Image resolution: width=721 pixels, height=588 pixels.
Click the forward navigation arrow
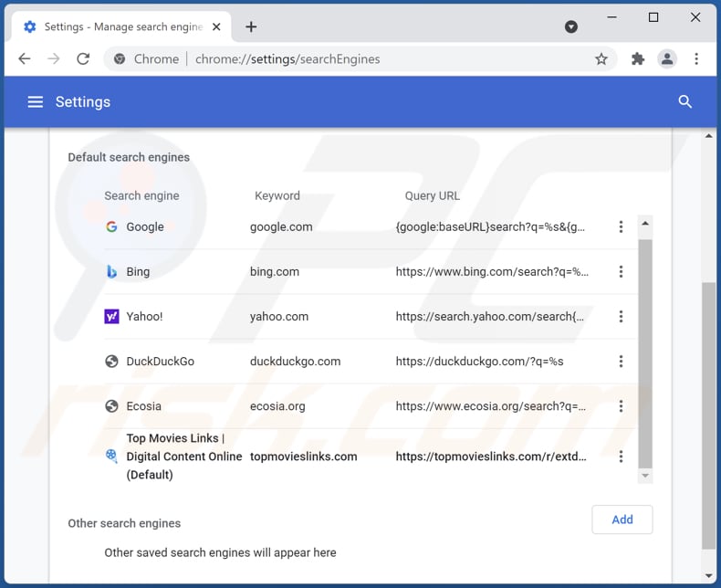click(54, 59)
